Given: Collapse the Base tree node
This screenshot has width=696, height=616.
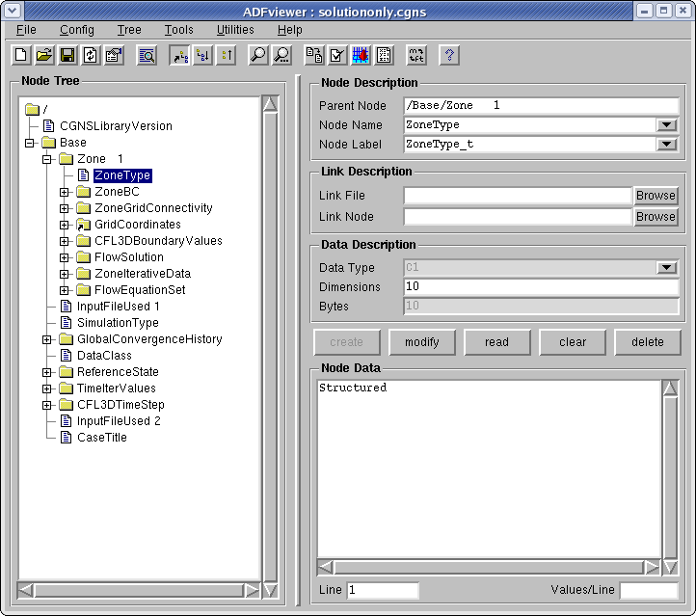Looking at the screenshot, I should (30, 143).
